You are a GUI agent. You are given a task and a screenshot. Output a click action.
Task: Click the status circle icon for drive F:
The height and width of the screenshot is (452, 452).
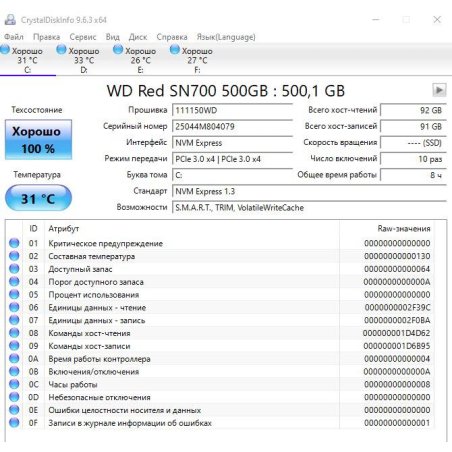point(175,50)
